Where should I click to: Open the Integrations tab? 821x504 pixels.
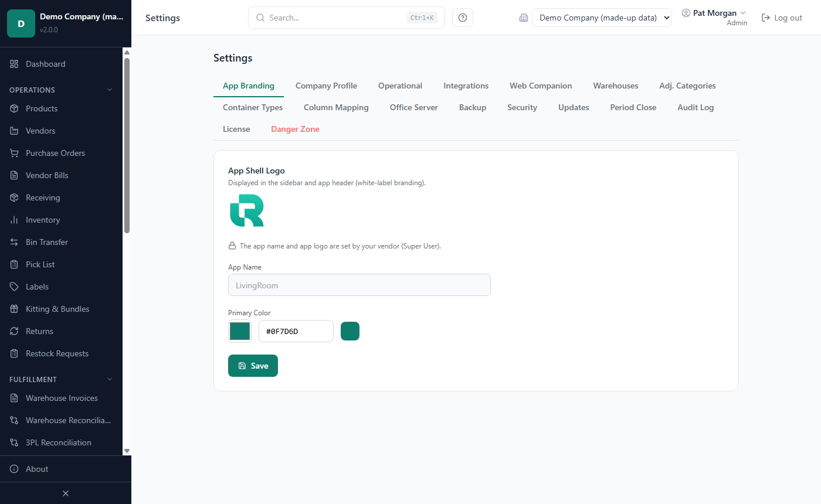(x=466, y=86)
